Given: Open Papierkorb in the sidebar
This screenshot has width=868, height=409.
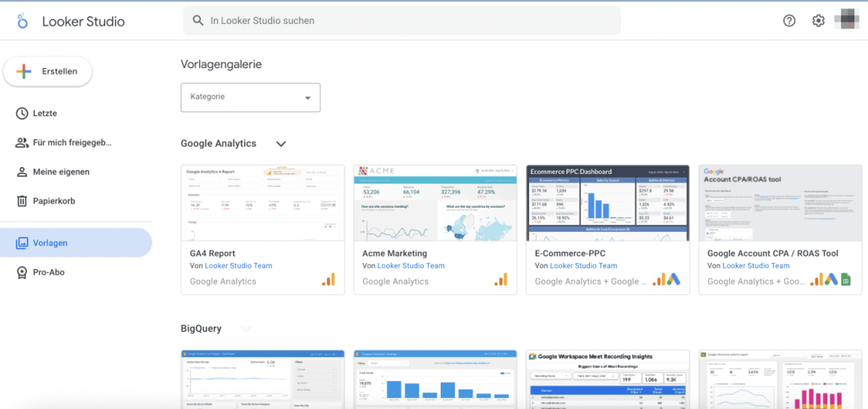Looking at the screenshot, I should point(75,201).
